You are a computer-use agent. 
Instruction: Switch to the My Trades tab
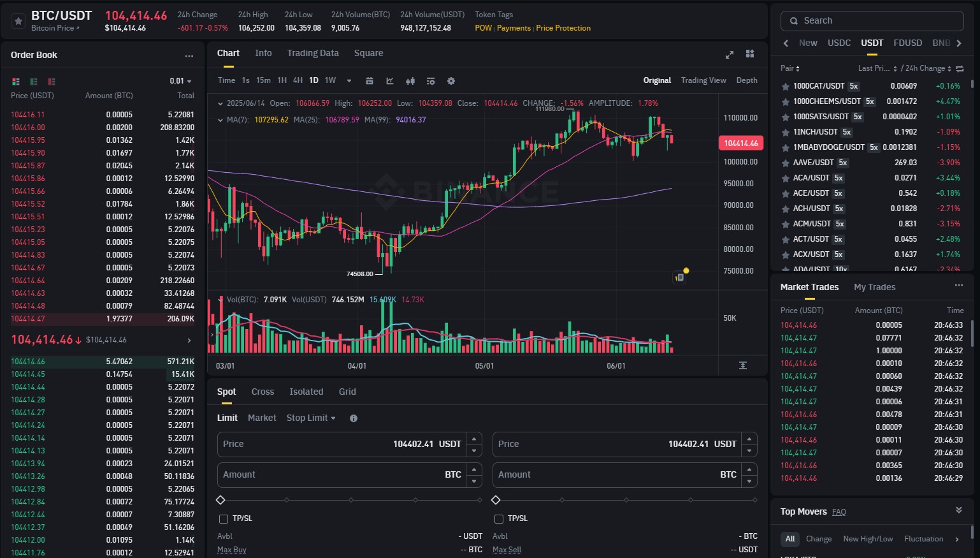tap(874, 287)
